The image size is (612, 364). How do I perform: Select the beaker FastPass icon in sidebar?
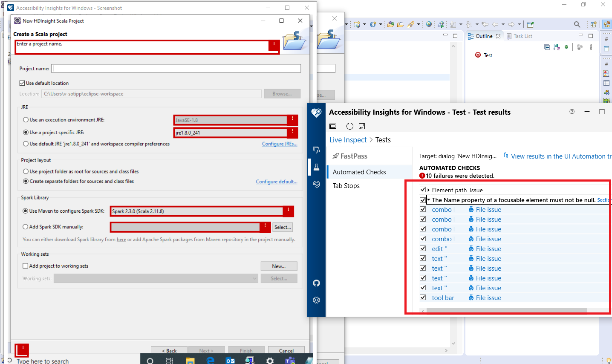316,167
